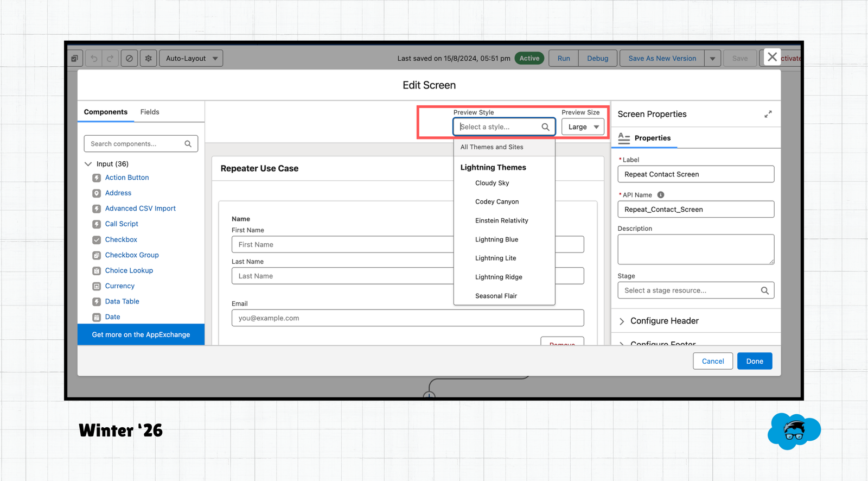Click the X close icon at top right
Screen dimensions: 868x481
[x=772, y=57]
